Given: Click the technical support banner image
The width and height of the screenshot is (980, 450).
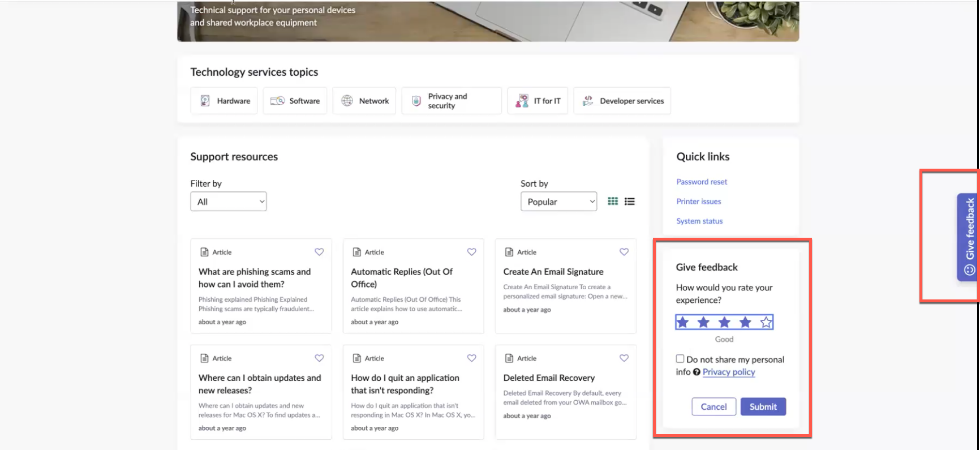Looking at the screenshot, I should (x=488, y=21).
